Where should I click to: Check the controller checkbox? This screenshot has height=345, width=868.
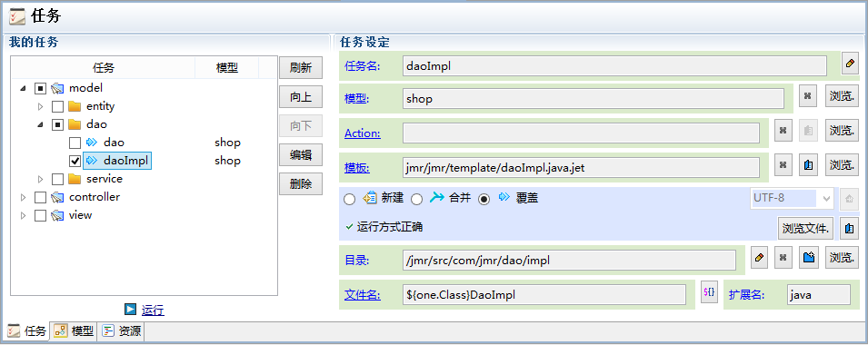(40, 197)
